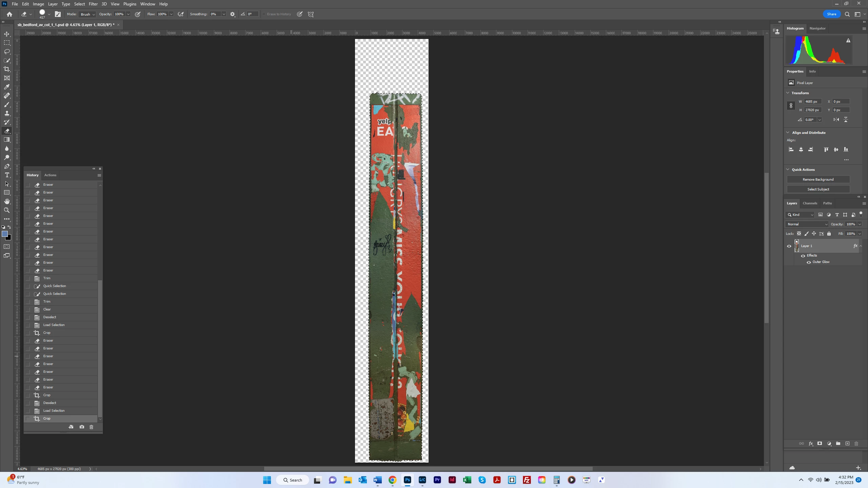Select the Zoom tool in toolbar

(7, 210)
